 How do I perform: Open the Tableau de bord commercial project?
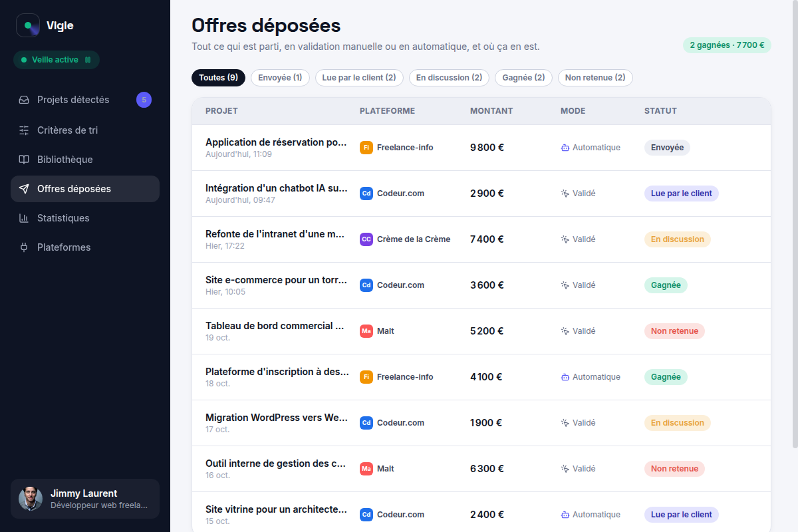(x=275, y=326)
